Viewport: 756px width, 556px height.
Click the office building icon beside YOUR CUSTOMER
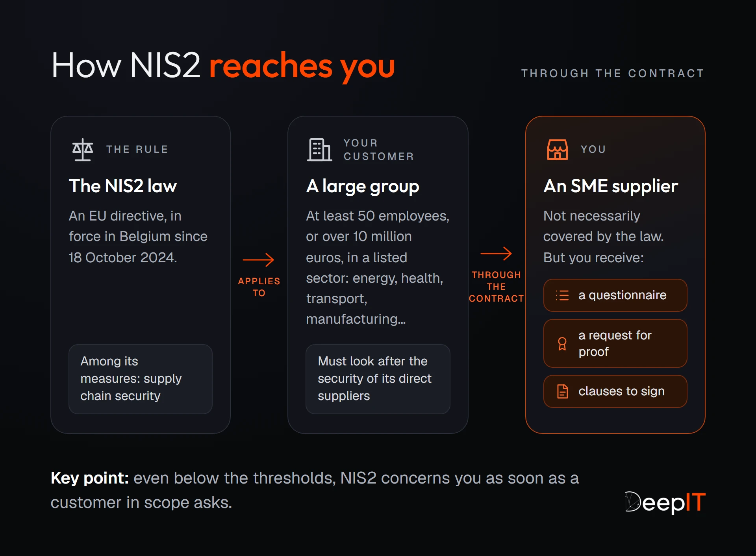tap(319, 150)
